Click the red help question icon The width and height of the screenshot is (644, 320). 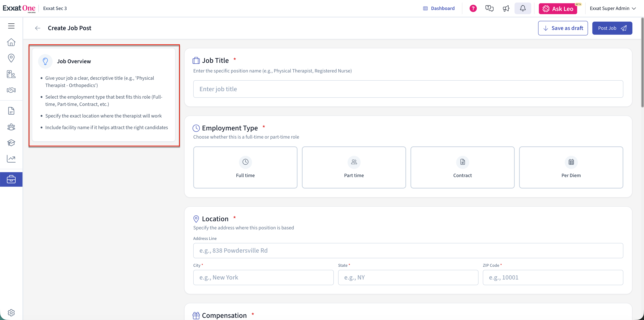pos(473,9)
